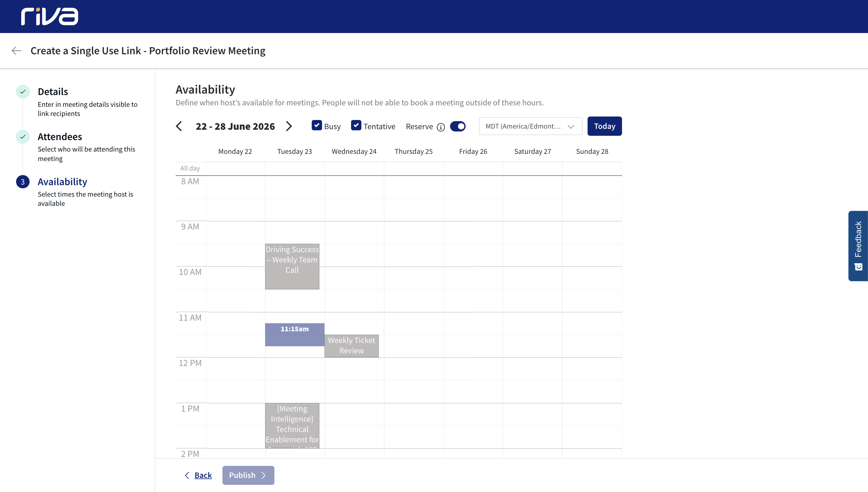
Task: Click the All day row label
Action: click(x=190, y=168)
